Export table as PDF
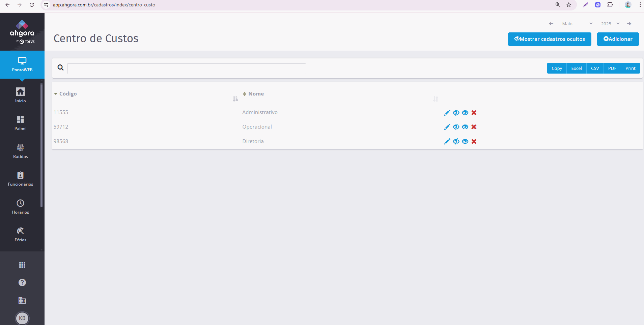Viewport: 644px width, 325px height. (612, 68)
